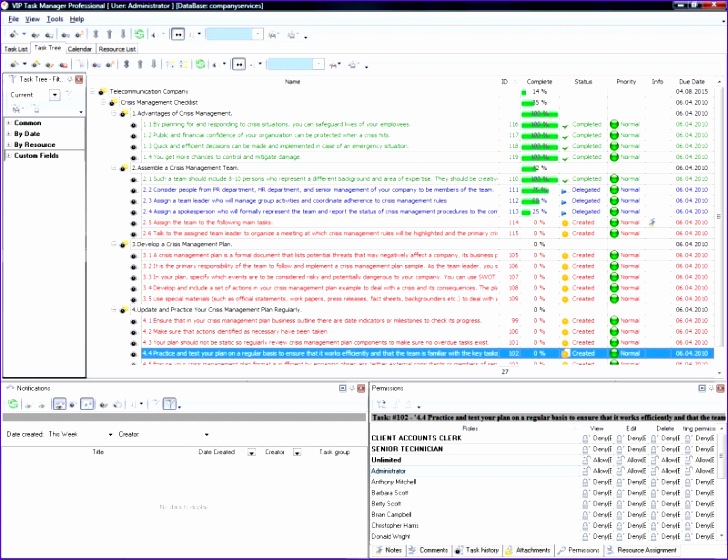
Task: Click the Roles column header in Permissions
Action: pos(470,429)
